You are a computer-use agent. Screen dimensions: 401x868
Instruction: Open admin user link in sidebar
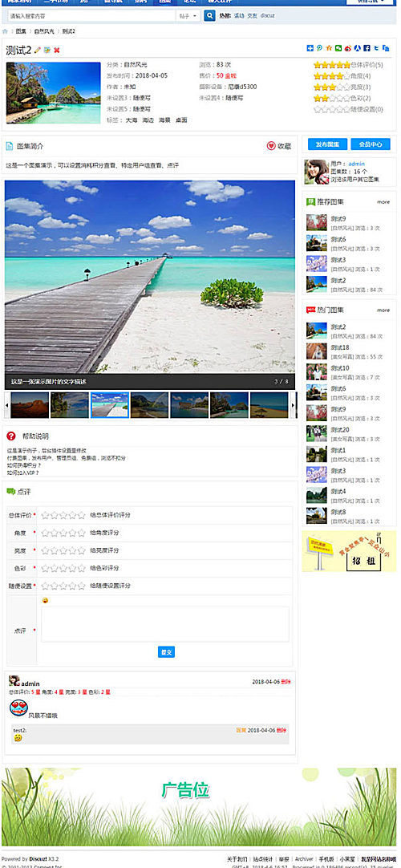357,164
